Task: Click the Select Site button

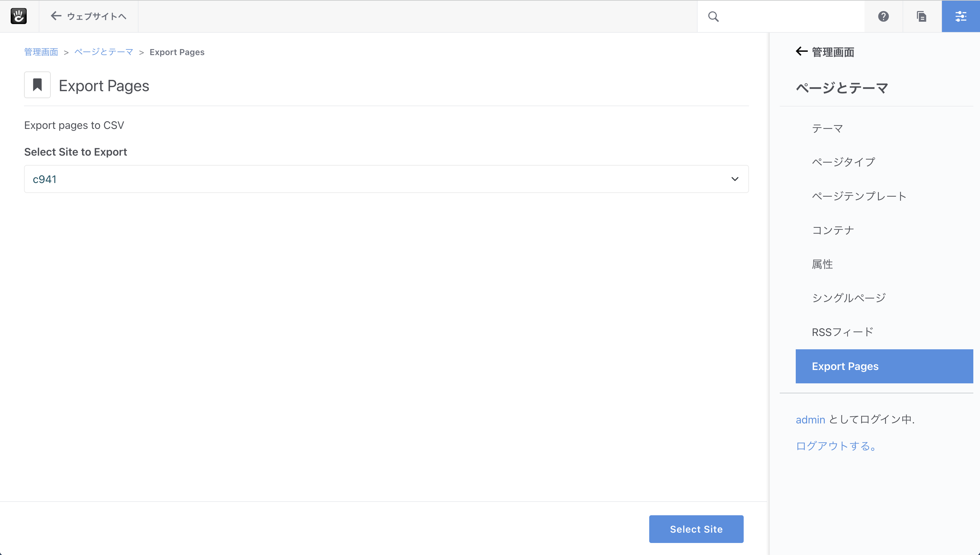Action: pyautogui.click(x=696, y=529)
